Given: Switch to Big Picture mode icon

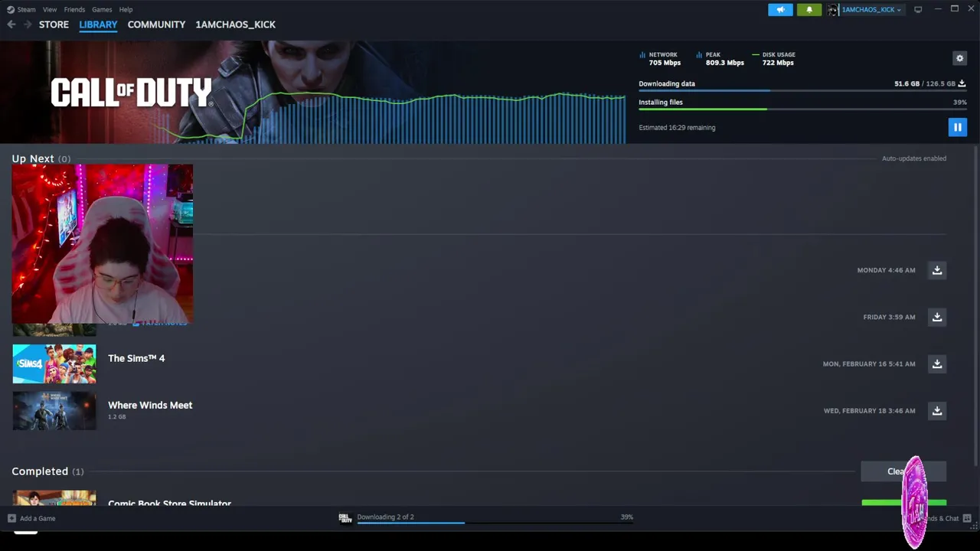Looking at the screenshot, I should coord(918,9).
